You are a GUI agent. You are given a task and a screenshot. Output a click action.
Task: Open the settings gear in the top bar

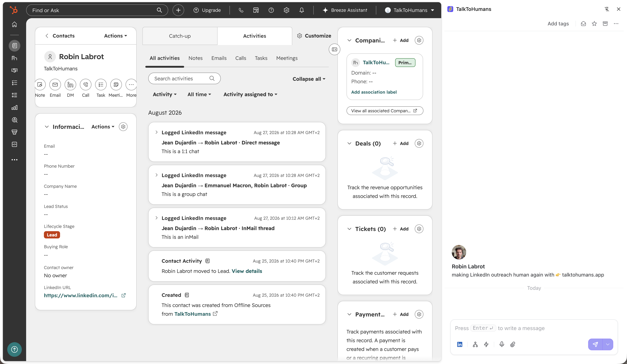[x=286, y=10]
